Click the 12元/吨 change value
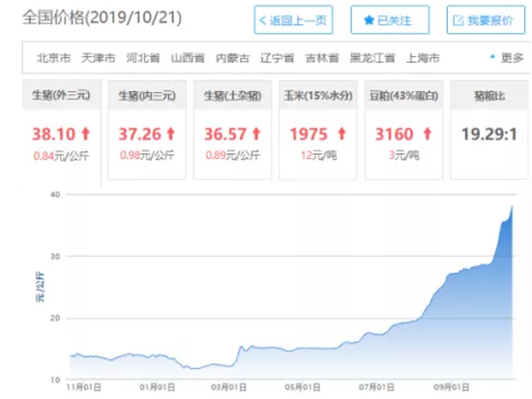 [x=318, y=155]
